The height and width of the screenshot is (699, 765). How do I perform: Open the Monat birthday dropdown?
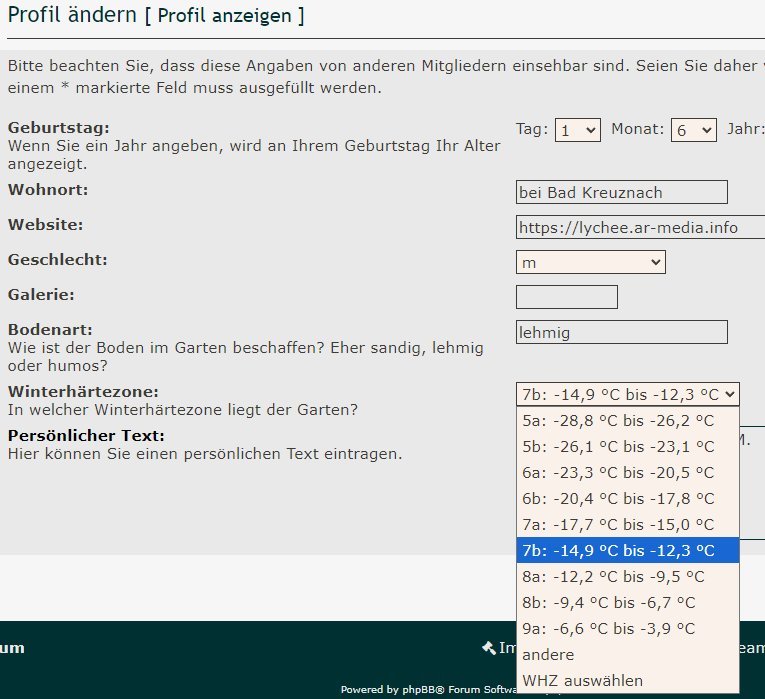coord(693,130)
